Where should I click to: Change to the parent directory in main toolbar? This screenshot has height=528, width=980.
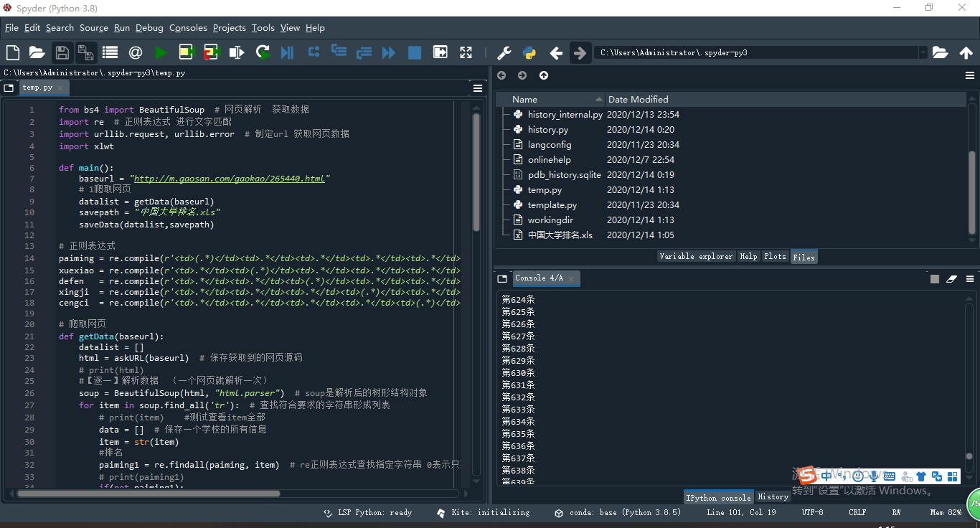pyautogui.click(x=966, y=52)
